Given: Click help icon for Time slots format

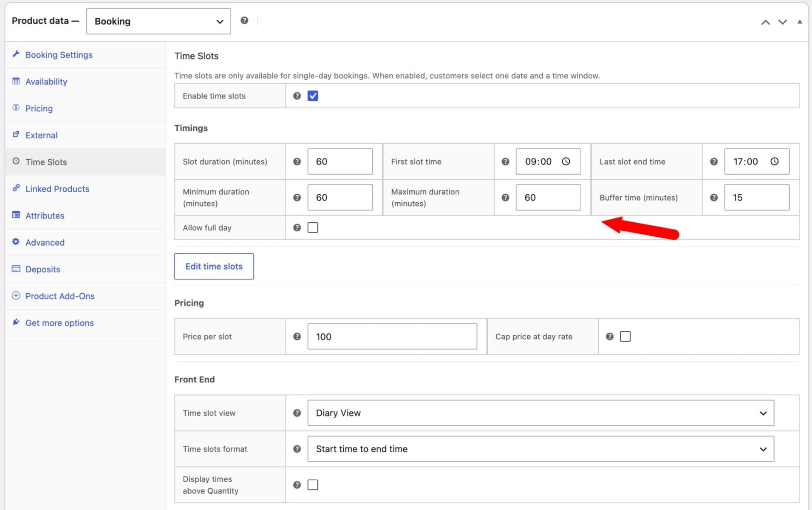Looking at the screenshot, I should pos(297,449).
